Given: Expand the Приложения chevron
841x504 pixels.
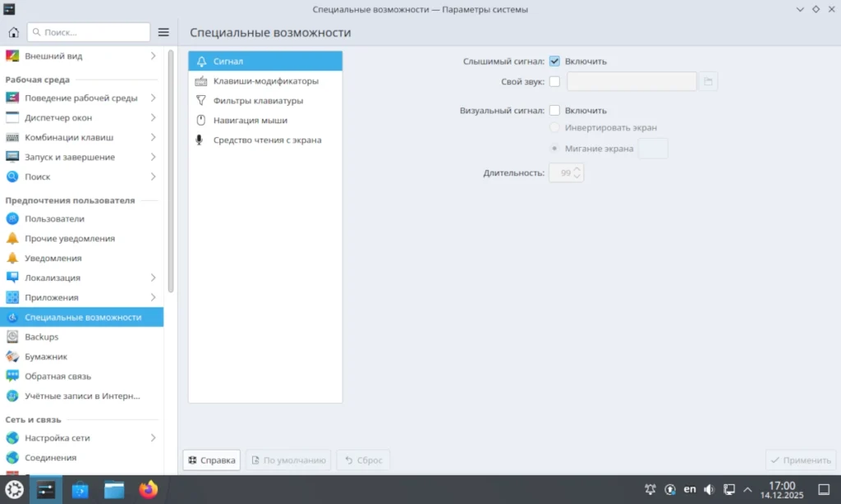Looking at the screenshot, I should (x=153, y=297).
